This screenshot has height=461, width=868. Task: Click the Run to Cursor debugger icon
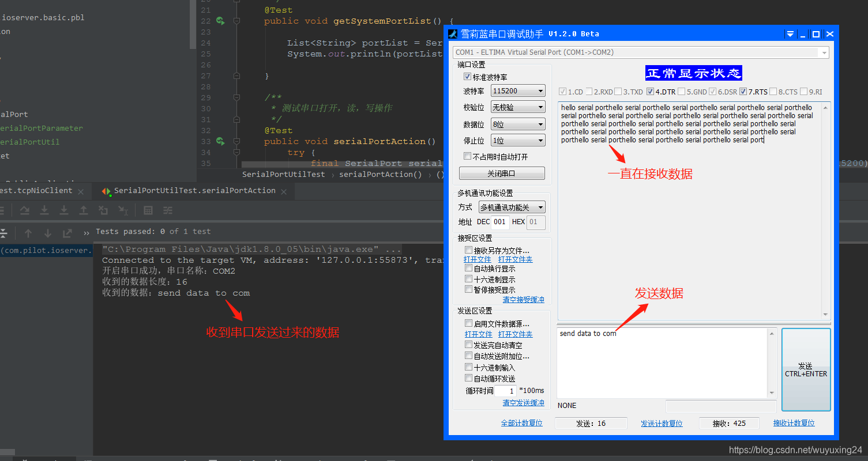(x=123, y=210)
